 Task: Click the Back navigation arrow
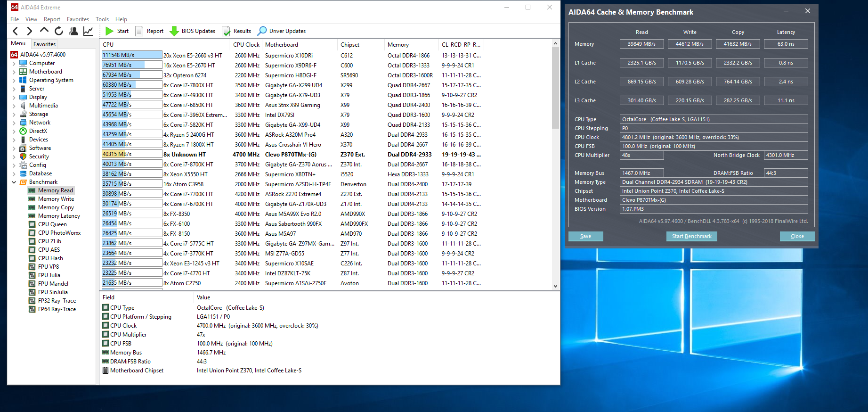click(16, 31)
